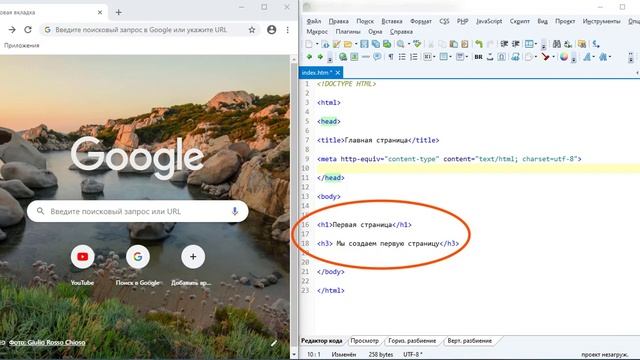
Task: Insert comment using speech bubble icon
Action: (377, 56)
